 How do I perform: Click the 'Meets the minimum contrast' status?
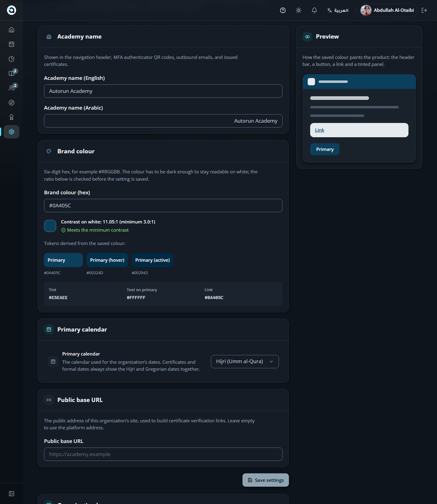[x=95, y=230]
